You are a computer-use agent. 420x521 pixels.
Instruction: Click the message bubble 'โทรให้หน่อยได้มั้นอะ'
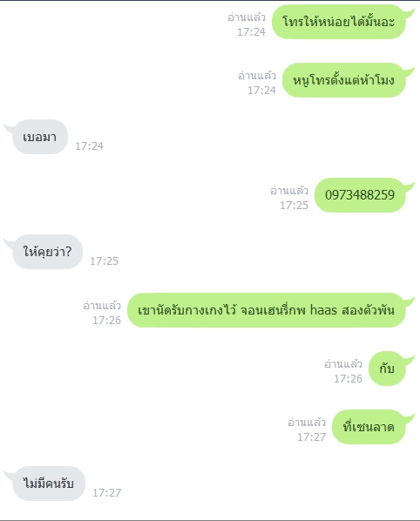339,22
